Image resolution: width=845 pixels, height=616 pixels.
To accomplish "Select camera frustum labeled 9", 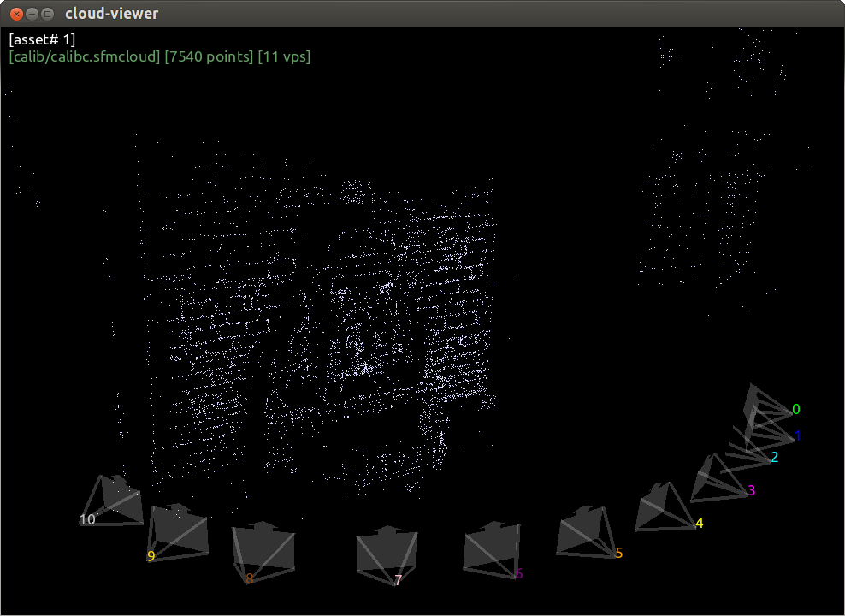I will (x=178, y=532).
